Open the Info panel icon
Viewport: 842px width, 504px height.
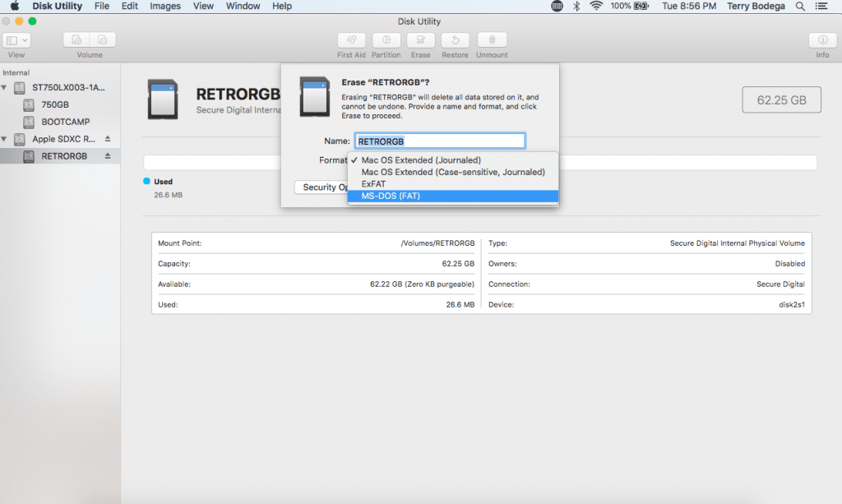click(x=822, y=39)
